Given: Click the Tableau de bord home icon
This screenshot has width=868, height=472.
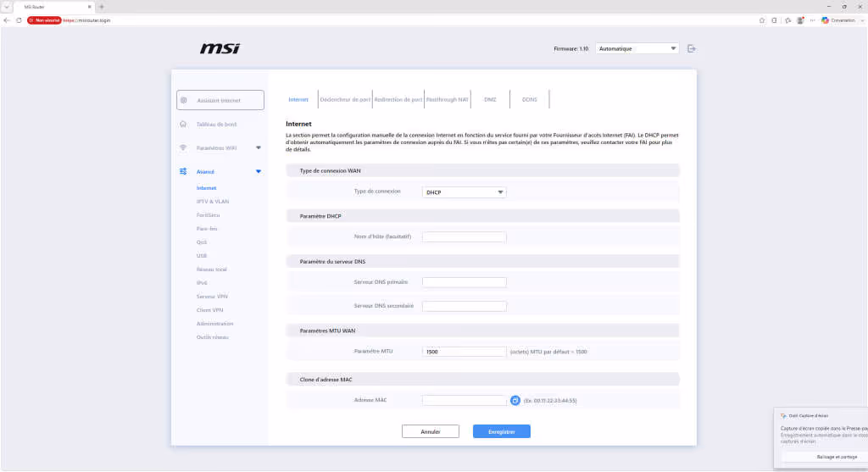Looking at the screenshot, I should click(183, 124).
